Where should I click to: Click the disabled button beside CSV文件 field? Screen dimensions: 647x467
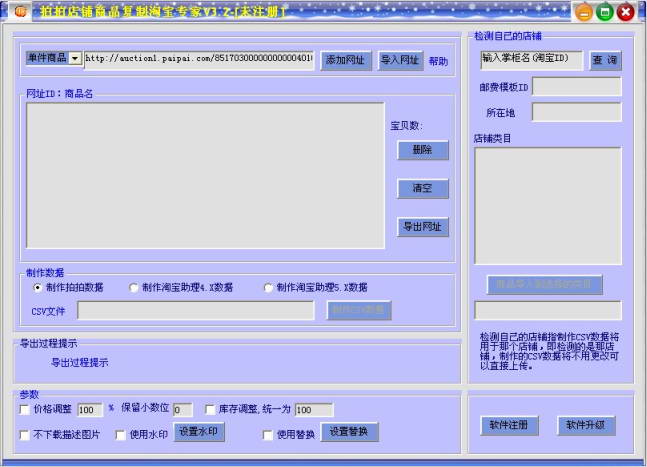click(359, 310)
